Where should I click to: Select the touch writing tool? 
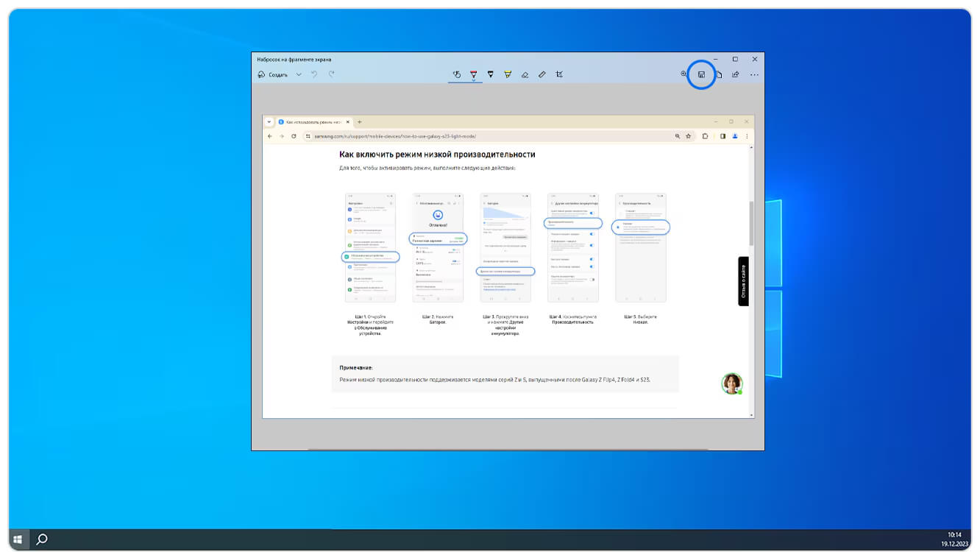pos(456,74)
